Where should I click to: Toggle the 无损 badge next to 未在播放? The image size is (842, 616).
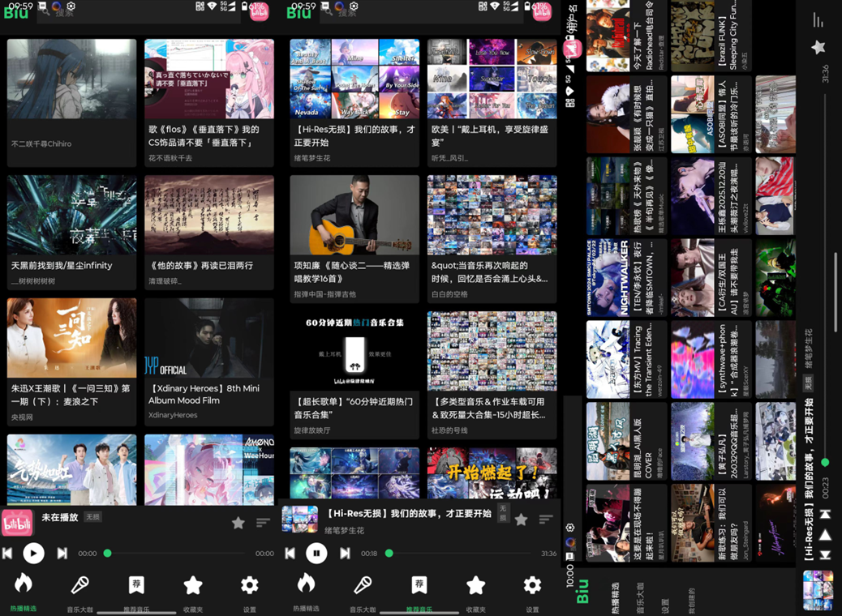[93, 517]
